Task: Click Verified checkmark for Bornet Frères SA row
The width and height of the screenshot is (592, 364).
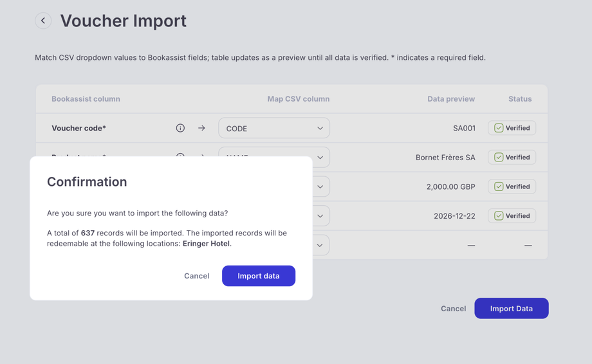Action: 499,157
